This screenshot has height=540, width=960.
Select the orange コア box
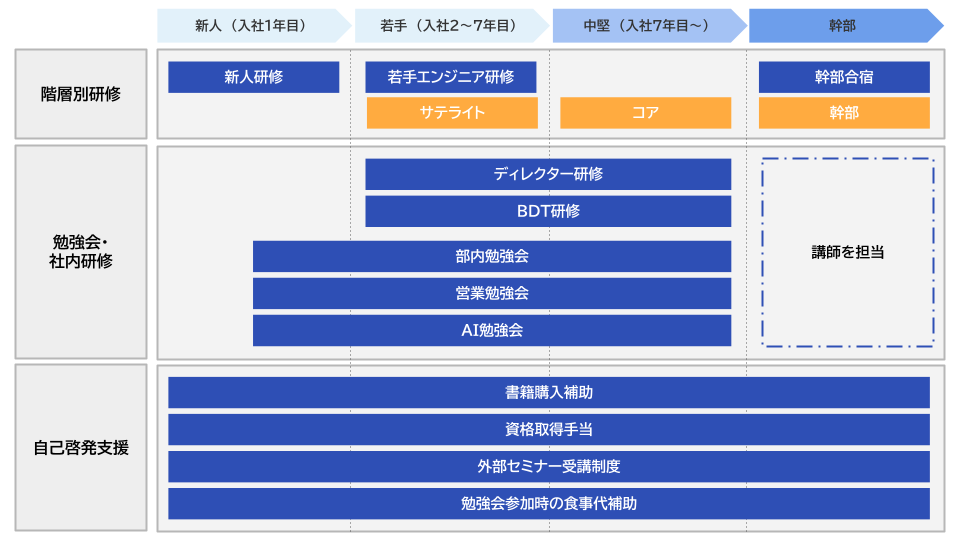(645, 113)
